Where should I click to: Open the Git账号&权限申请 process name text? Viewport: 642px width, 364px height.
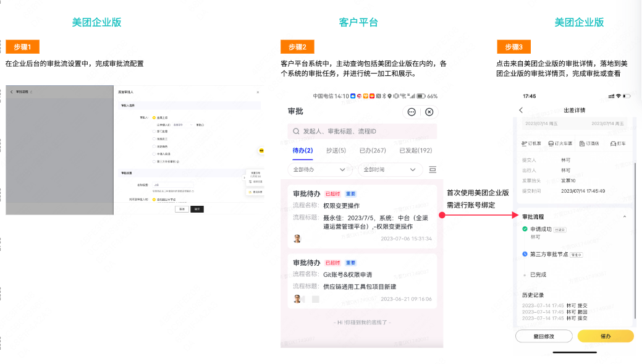(348, 275)
